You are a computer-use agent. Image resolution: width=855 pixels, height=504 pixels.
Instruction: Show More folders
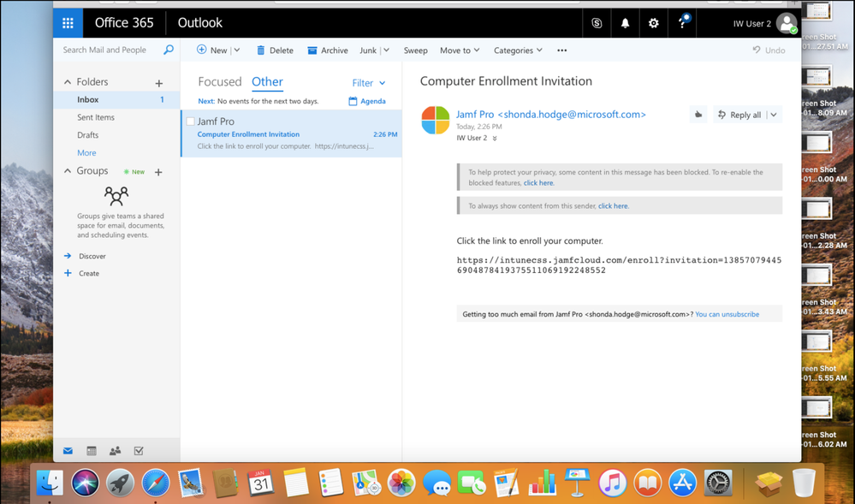pos(86,152)
